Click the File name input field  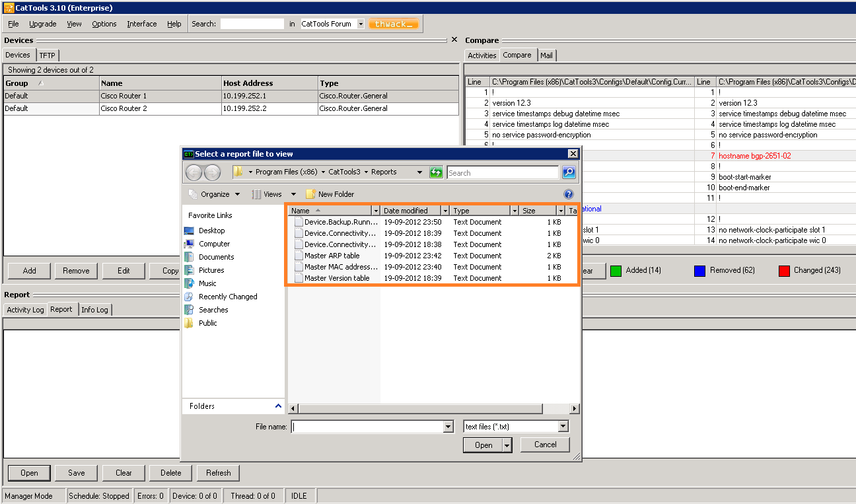pyautogui.click(x=367, y=427)
